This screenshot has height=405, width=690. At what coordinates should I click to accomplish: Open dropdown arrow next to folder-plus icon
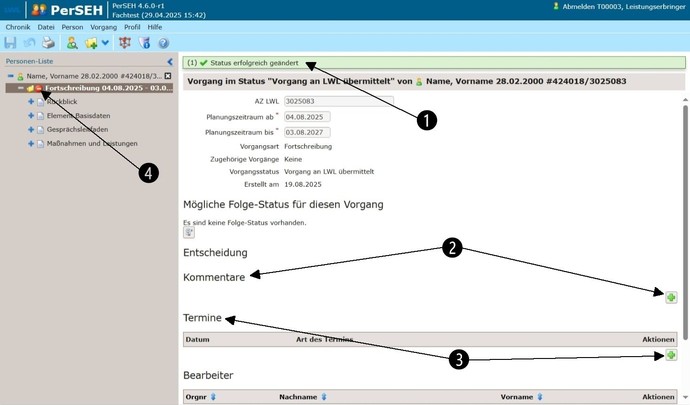(105, 43)
